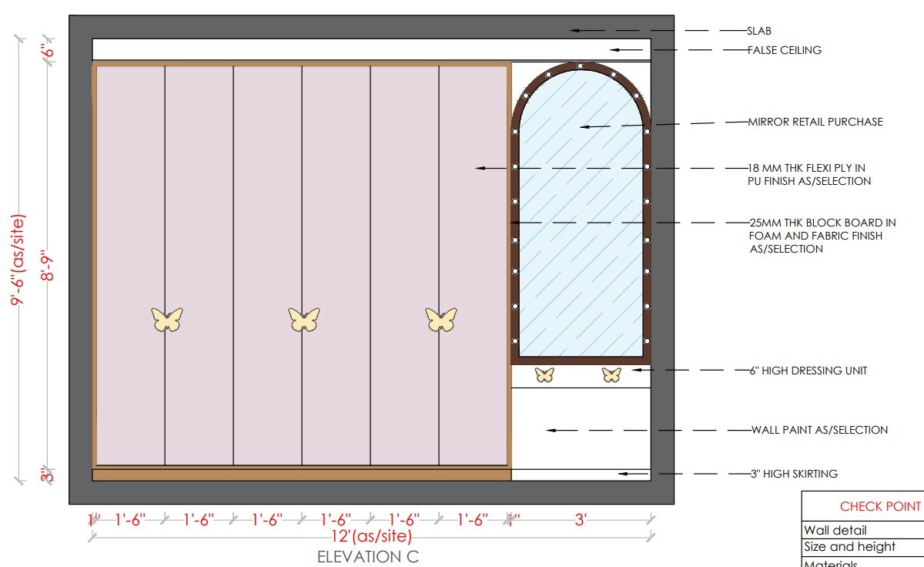This screenshot has height=567, width=924.
Task: Select the CHECK POINT table header
Action: 880,506
